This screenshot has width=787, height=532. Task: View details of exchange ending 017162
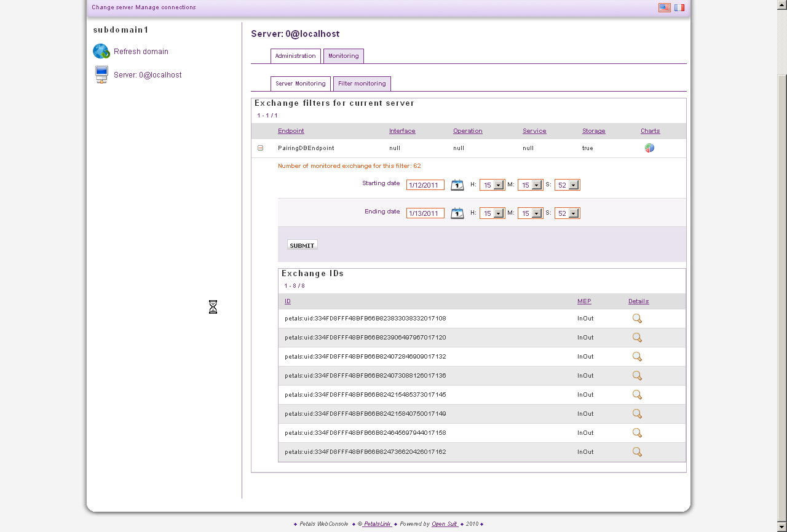click(637, 452)
